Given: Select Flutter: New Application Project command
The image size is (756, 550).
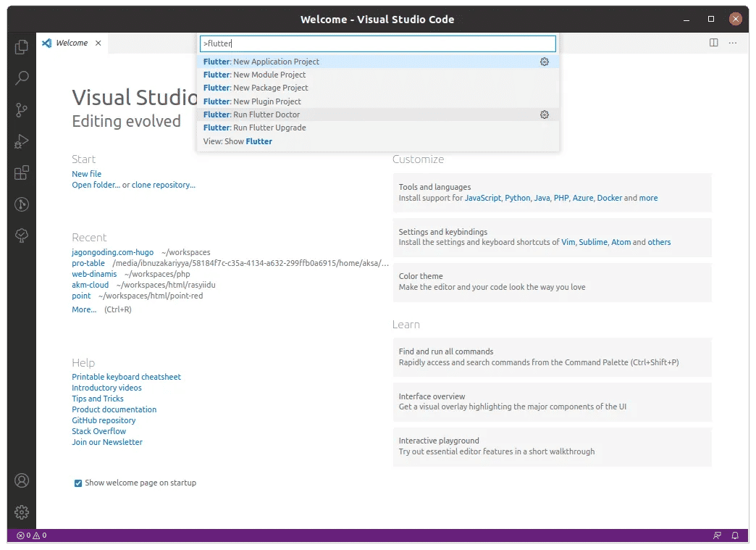Looking at the screenshot, I should click(377, 62).
